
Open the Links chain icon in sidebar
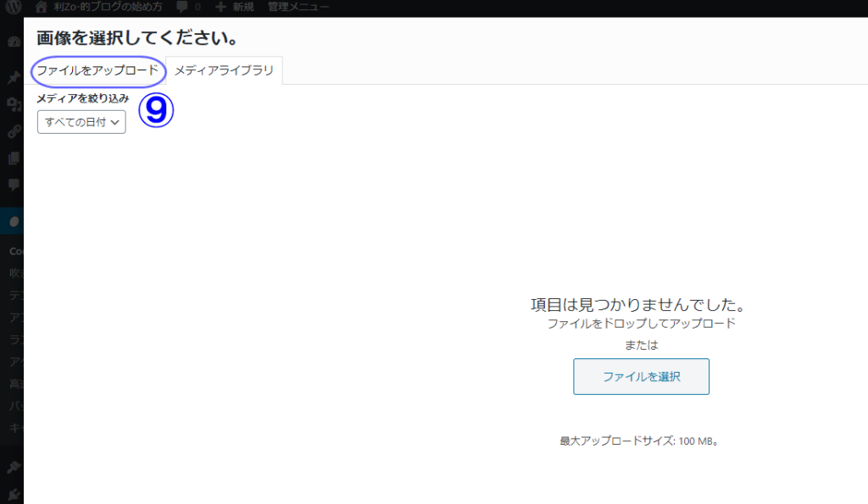tap(14, 131)
